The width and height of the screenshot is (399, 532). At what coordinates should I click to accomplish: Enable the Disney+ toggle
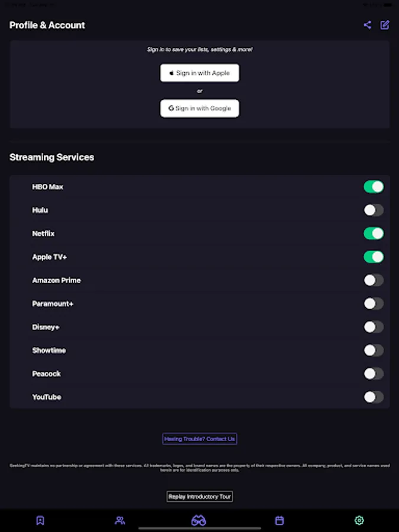(x=374, y=327)
